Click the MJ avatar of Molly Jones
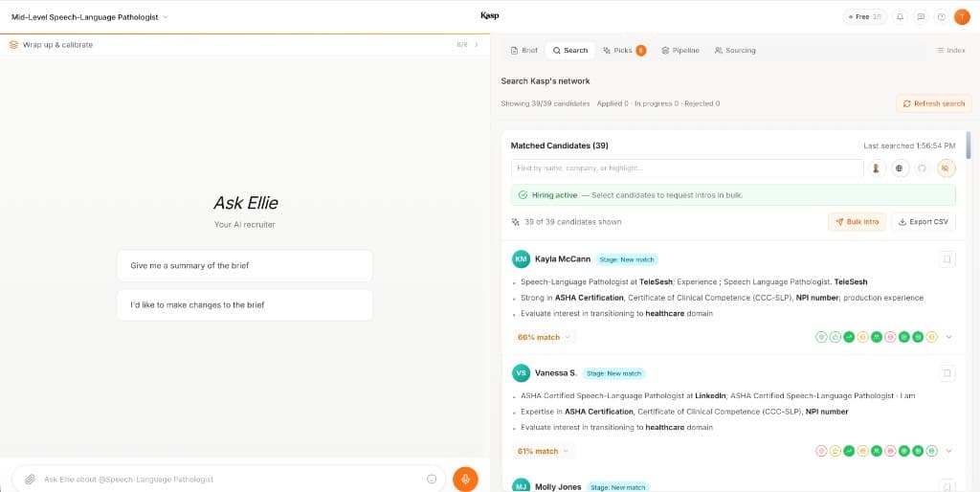This screenshot has width=980, height=492. pyautogui.click(x=521, y=486)
